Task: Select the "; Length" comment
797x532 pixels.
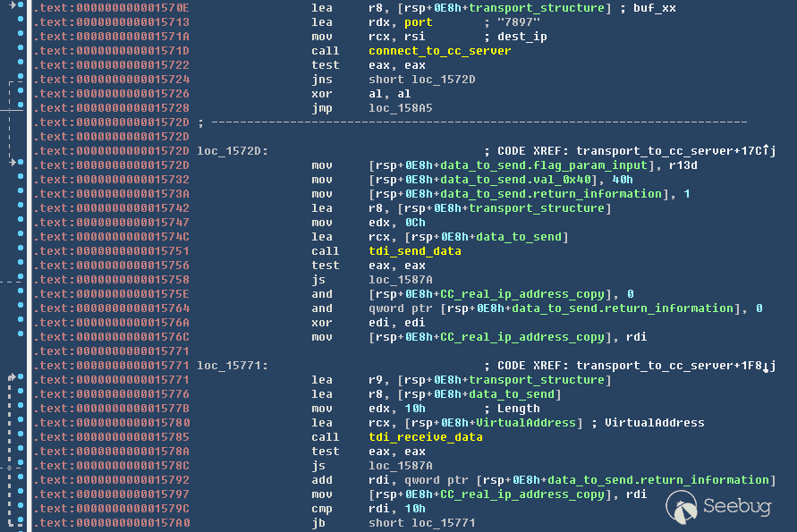Action: coord(512,409)
